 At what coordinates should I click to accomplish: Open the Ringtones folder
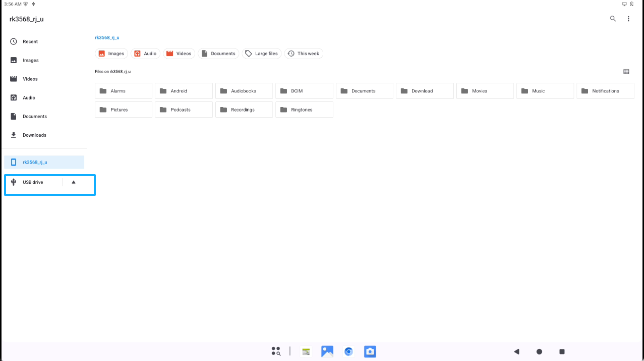[x=304, y=110]
